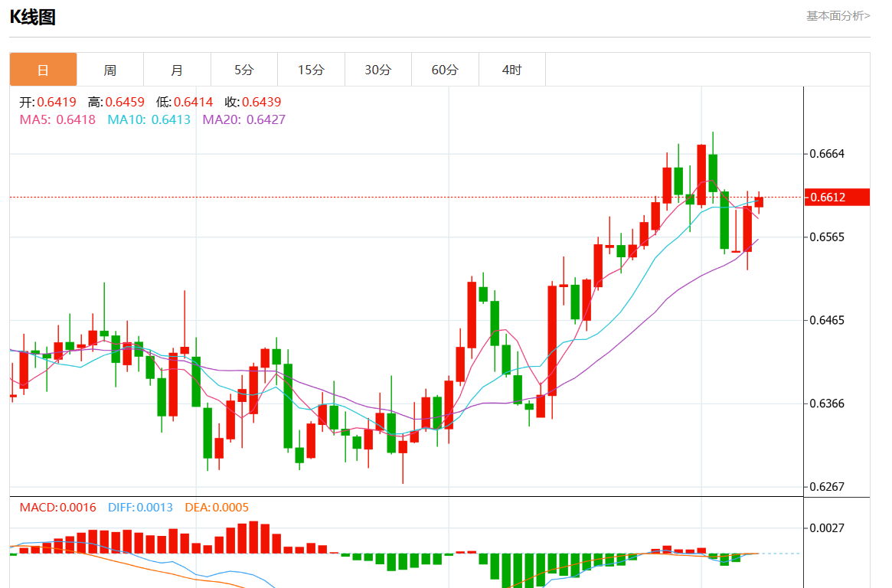
Task: Open the 30分 chart tab
Action: [x=378, y=70]
